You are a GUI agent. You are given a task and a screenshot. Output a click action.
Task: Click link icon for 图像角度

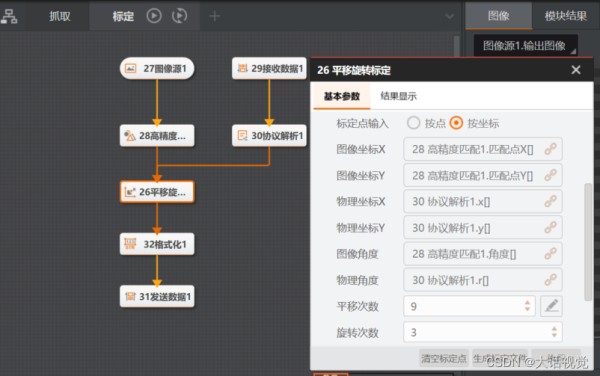550,254
